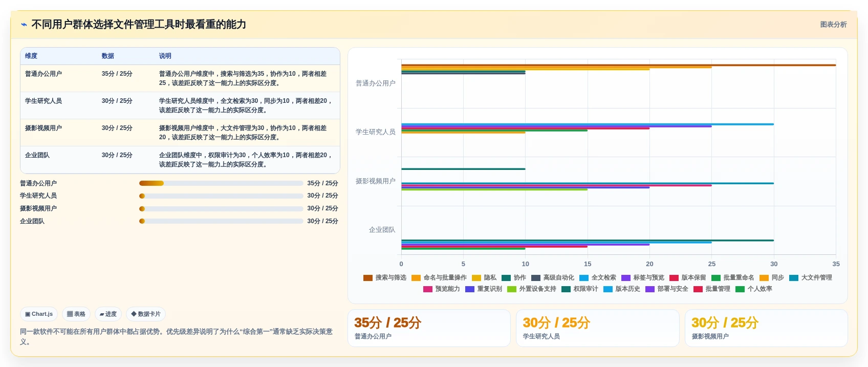Image resolution: width=868 pixels, height=367 pixels.
Task: Toggle the 协作 legend series
Action: click(513, 277)
